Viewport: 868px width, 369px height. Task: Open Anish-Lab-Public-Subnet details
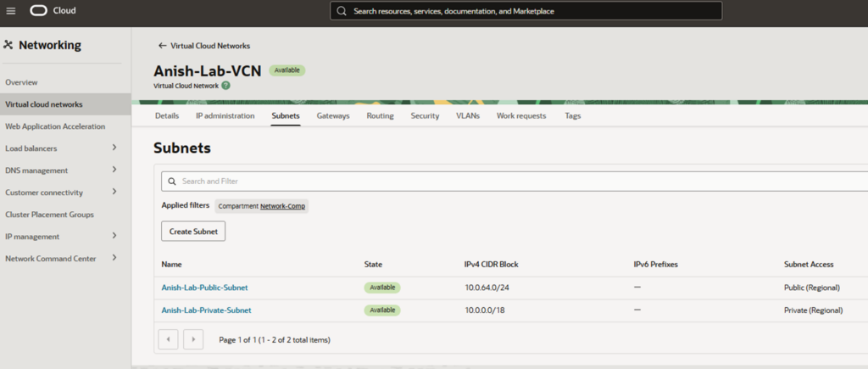204,288
